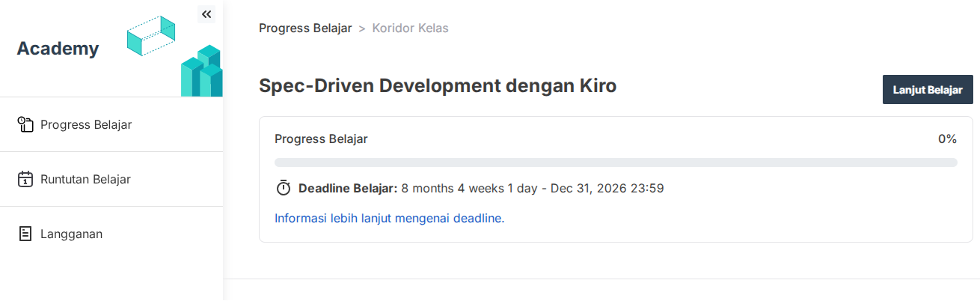The height and width of the screenshot is (307, 980).
Task: Click the Academy logo text
Action: coord(58,49)
